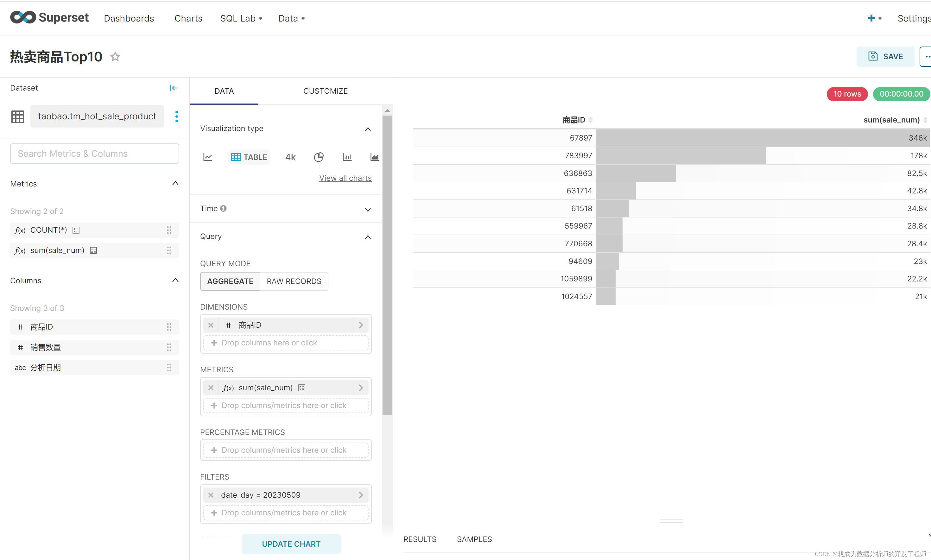Switch to the Customize tab

[x=325, y=91]
